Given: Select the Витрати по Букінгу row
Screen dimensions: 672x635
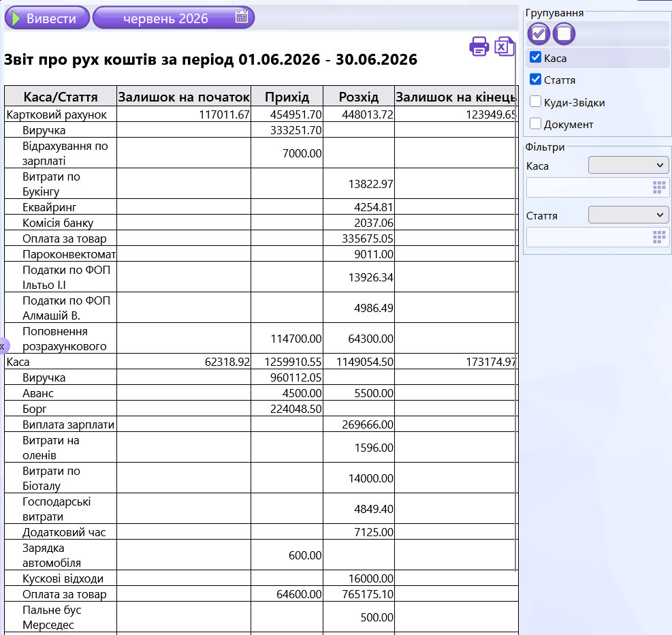Looking at the screenshot, I should tap(261, 183).
